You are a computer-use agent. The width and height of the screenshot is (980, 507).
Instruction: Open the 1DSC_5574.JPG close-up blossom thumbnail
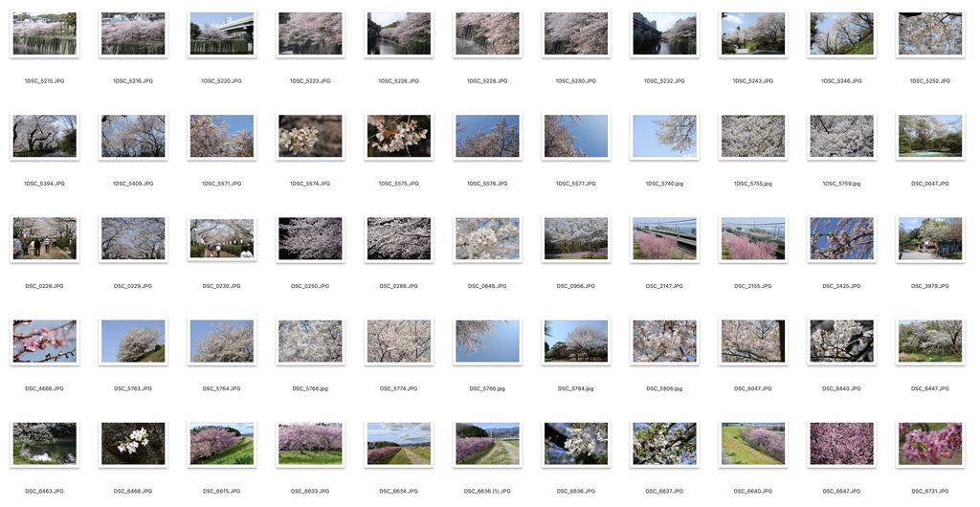(x=310, y=136)
